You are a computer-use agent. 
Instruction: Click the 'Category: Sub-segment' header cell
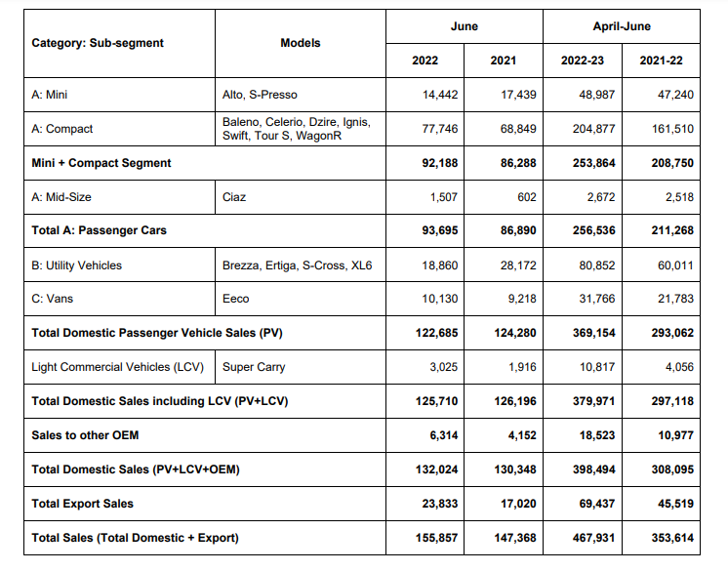[98, 43]
